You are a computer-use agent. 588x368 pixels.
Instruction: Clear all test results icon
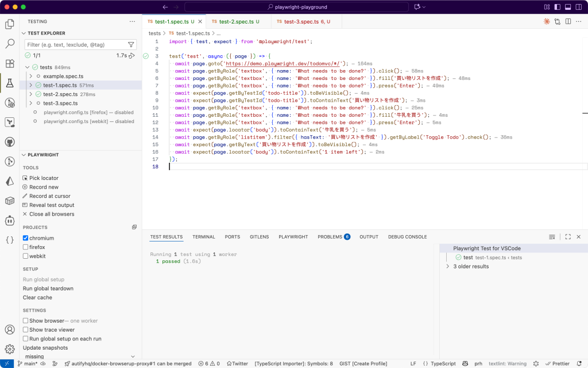(552, 237)
